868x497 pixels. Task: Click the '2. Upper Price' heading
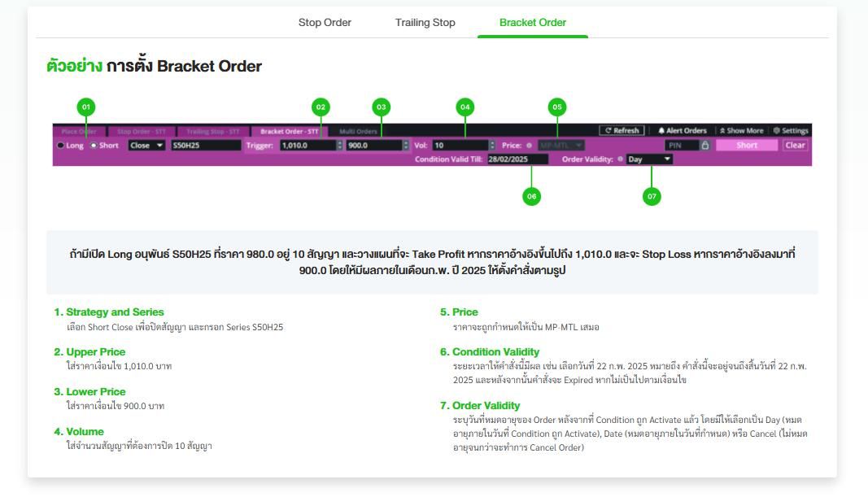click(x=89, y=352)
